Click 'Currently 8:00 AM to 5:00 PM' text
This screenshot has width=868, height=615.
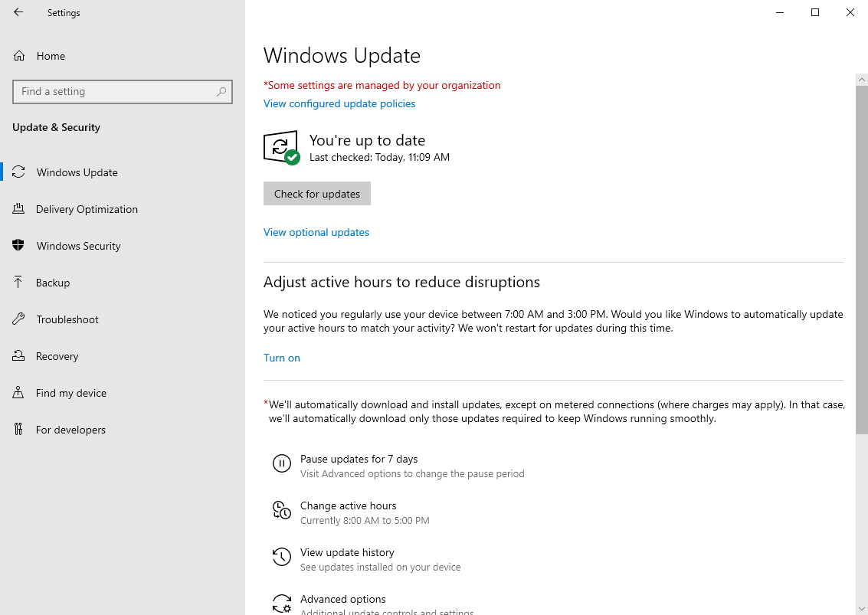pyautogui.click(x=365, y=520)
